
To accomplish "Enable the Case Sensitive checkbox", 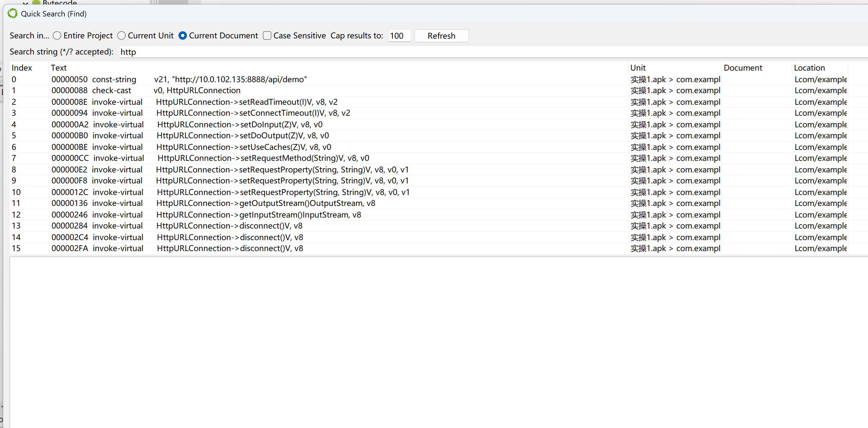I will [x=267, y=36].
